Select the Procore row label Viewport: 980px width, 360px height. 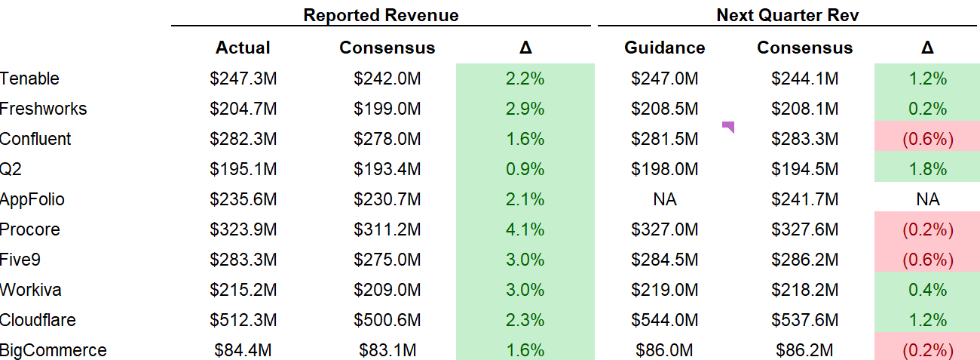30,229
